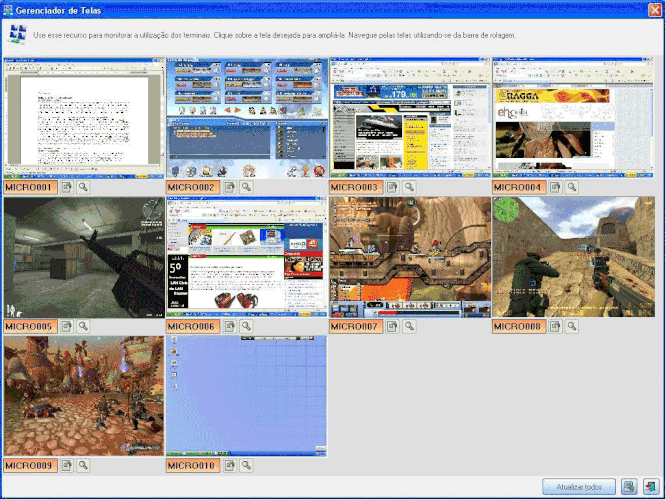This screenshot has height=500, width=666.
Task: Click the MICRO007 orange label
Action: 356,327
